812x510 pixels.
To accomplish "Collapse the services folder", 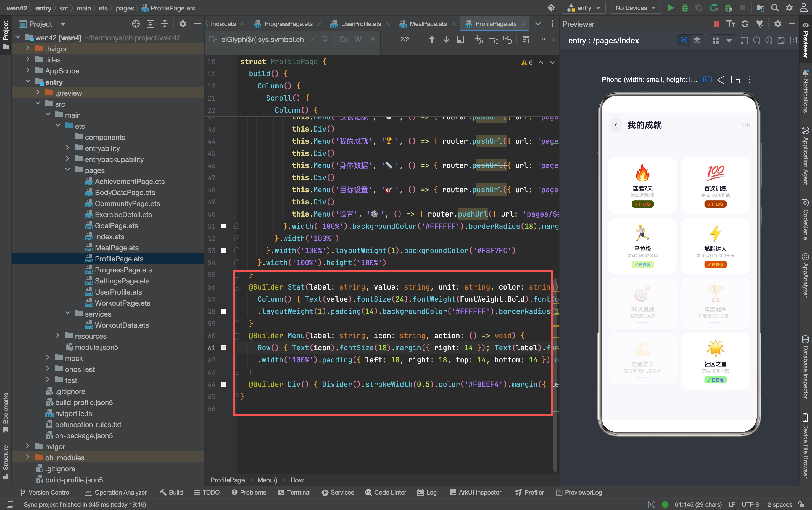I will pyautogui.click(x=67, y=314).
